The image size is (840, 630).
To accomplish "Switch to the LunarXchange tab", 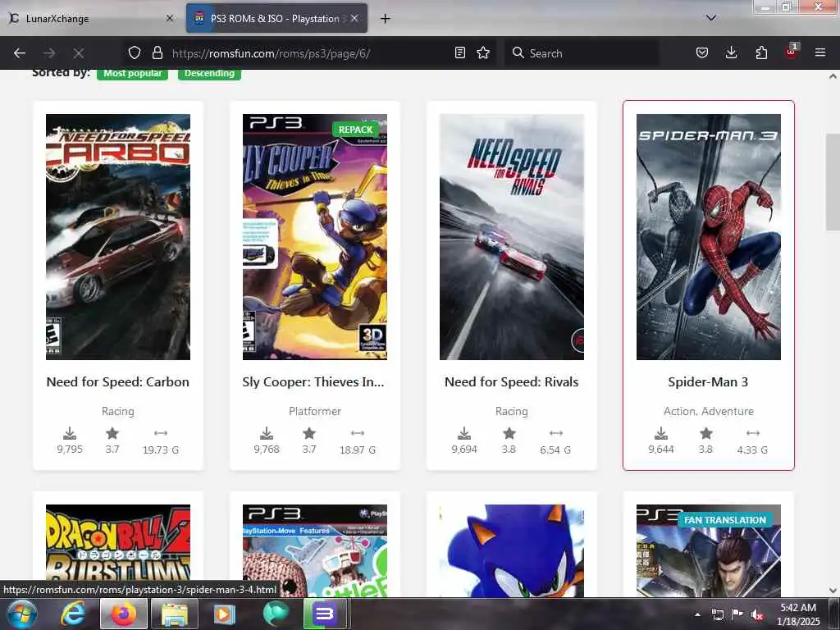I will (92, 18).
